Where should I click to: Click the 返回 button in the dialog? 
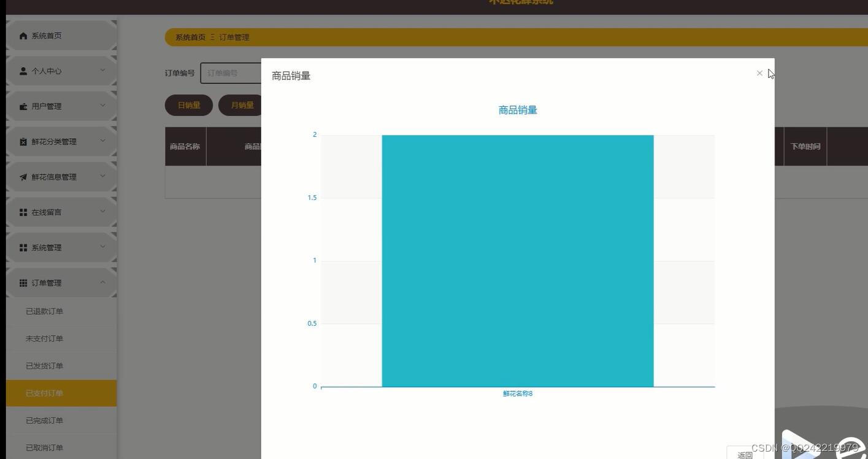[745, 454]
